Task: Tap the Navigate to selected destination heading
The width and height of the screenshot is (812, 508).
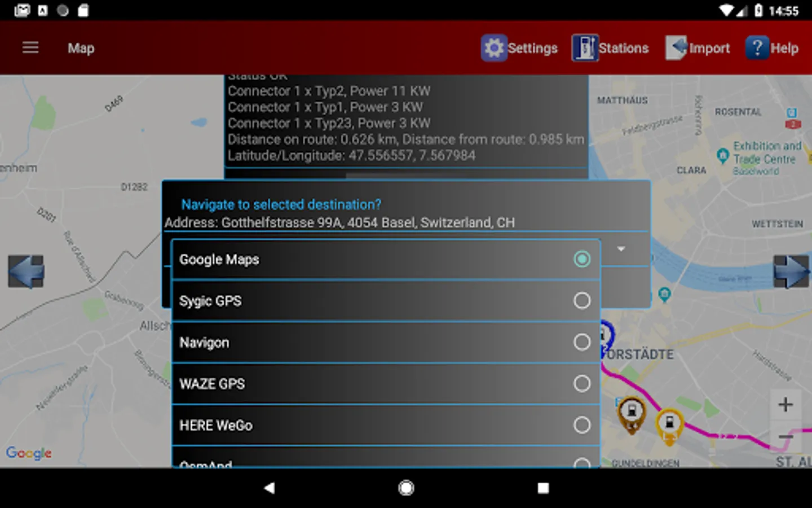Action: (x=281, y=204)
